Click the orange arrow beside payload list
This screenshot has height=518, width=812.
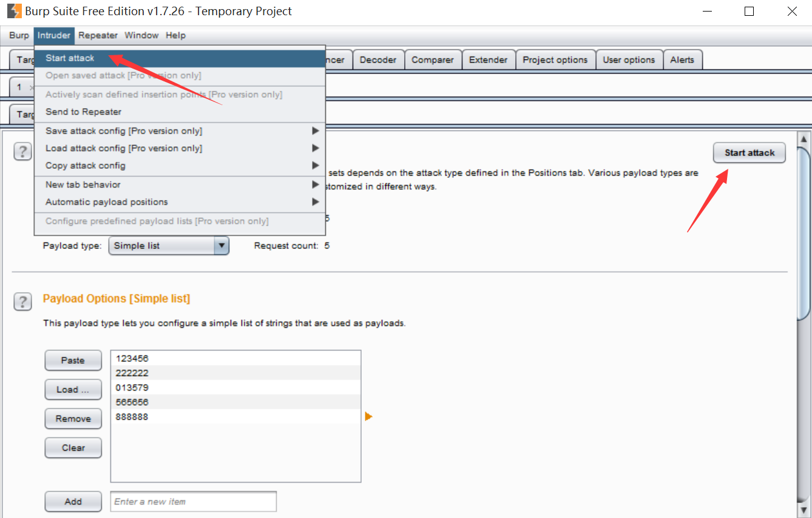point(368,417)
